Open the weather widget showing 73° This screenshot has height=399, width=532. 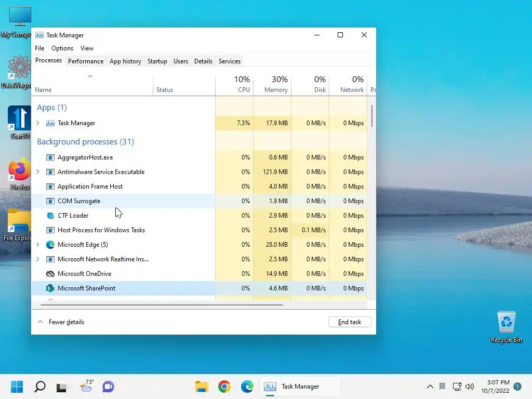86,386
